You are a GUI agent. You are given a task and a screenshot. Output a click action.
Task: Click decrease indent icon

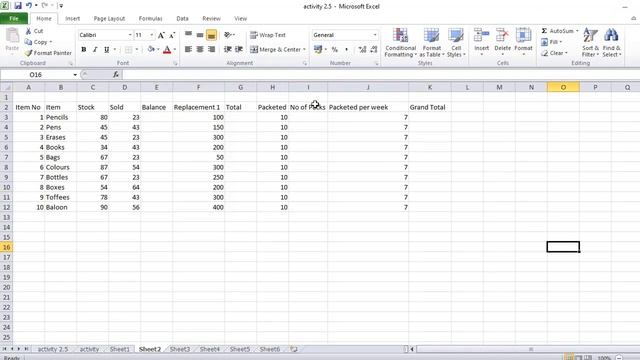click(x=228, y=49)
